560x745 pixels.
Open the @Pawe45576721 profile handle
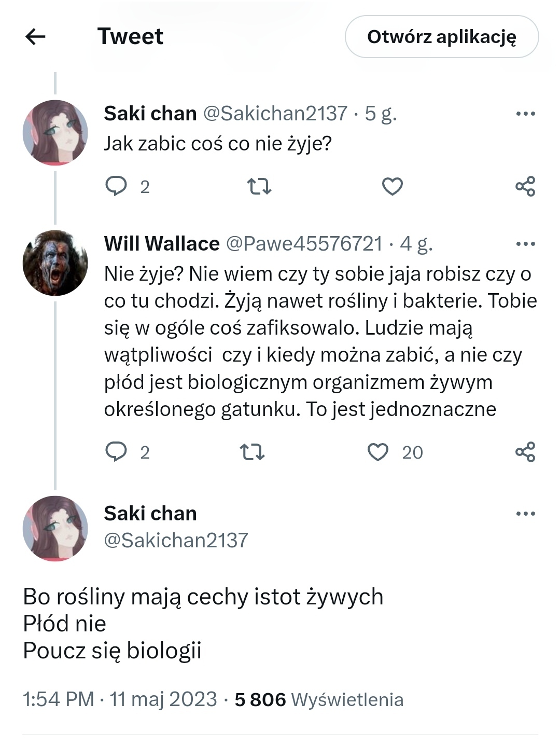point(304,243)
